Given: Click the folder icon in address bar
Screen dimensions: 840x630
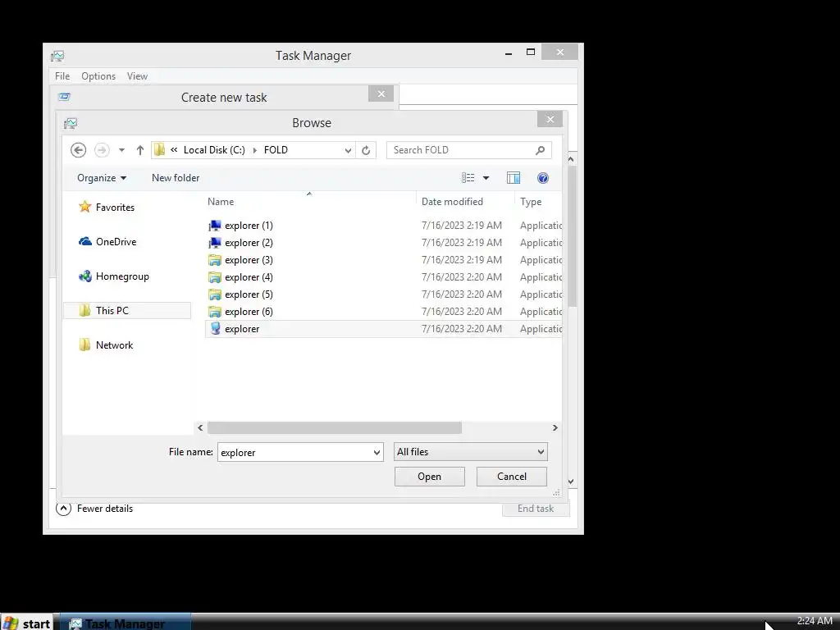Looking at the screenshot, I should pyautogui.click(x=159, y=150).
